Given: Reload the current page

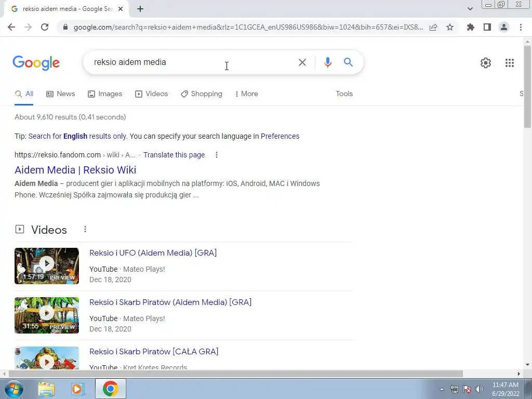Looking at the screenshot, I should (x=45, y=27).
